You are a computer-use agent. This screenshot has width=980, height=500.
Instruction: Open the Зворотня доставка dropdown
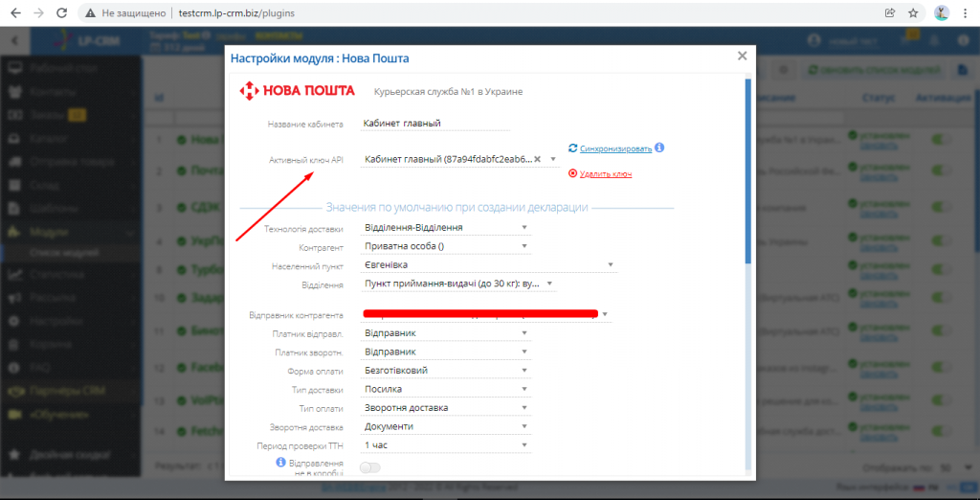446,427
